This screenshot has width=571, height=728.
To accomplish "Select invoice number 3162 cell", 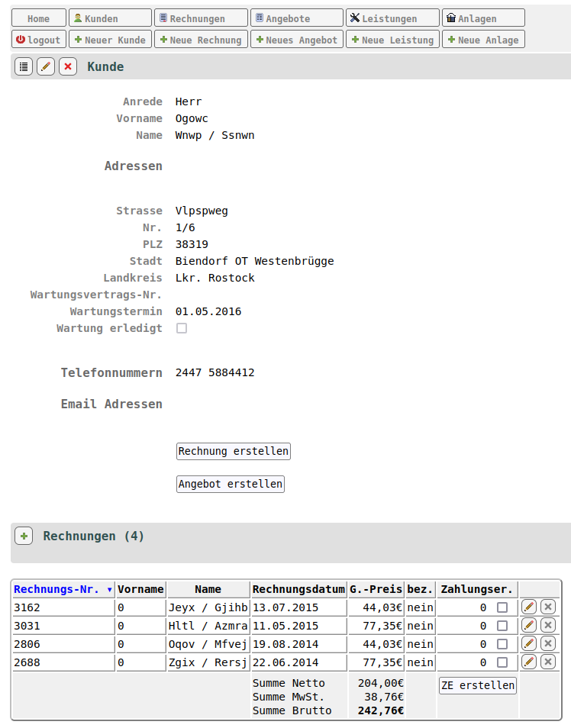I will pyautogui.click(x=63, y=607).
